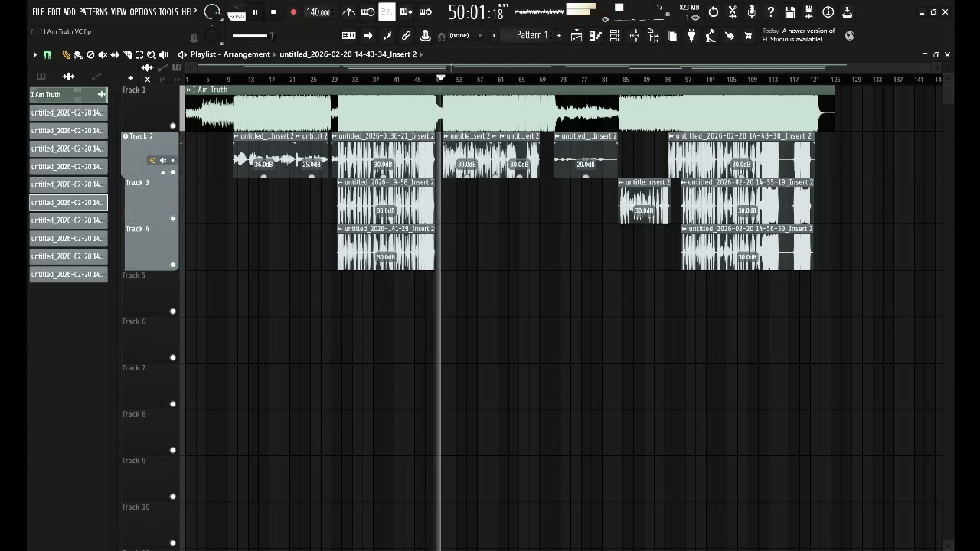Screen dimensions: 980x551
Task: Collapse Track 2 group with arrow
Action: tap(162, 173)
